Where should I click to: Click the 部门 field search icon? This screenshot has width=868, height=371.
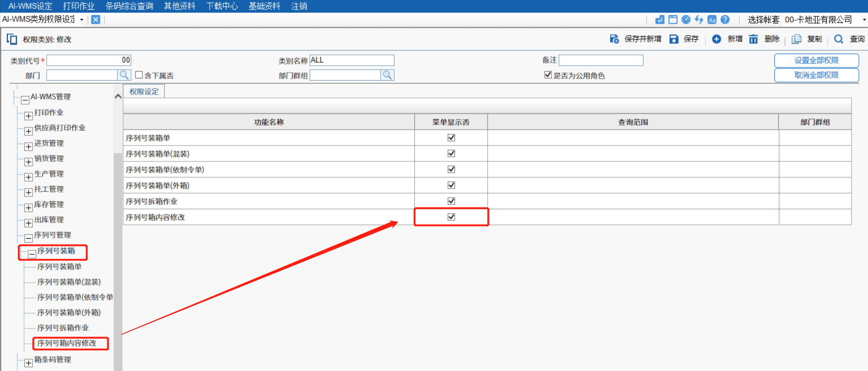click(x=124, y=75)
